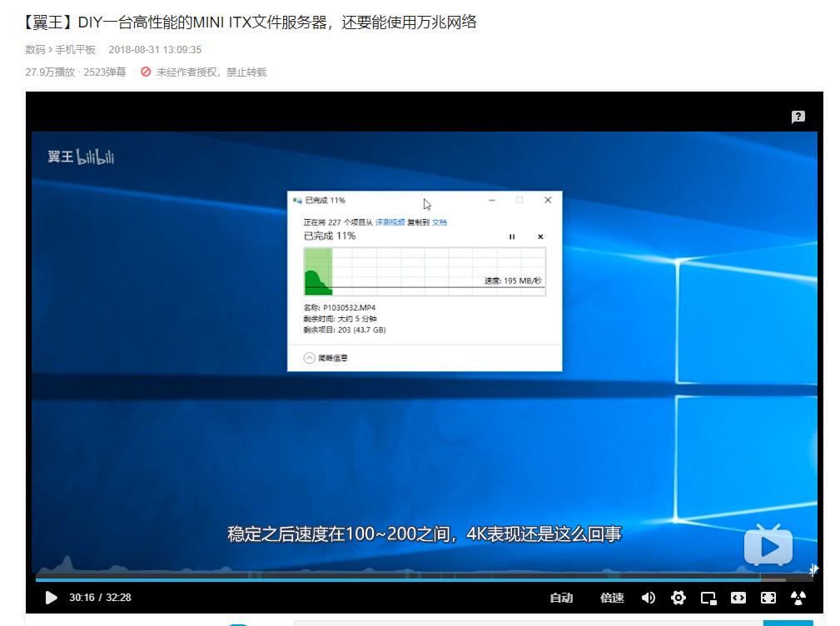Switch to wide-screen mode
Viewport: 840px width, 626px height.
(738, 598)
